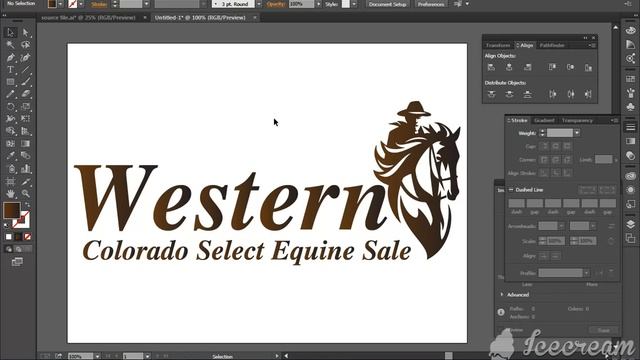Click the Preferences button

[x=431, y=4]
